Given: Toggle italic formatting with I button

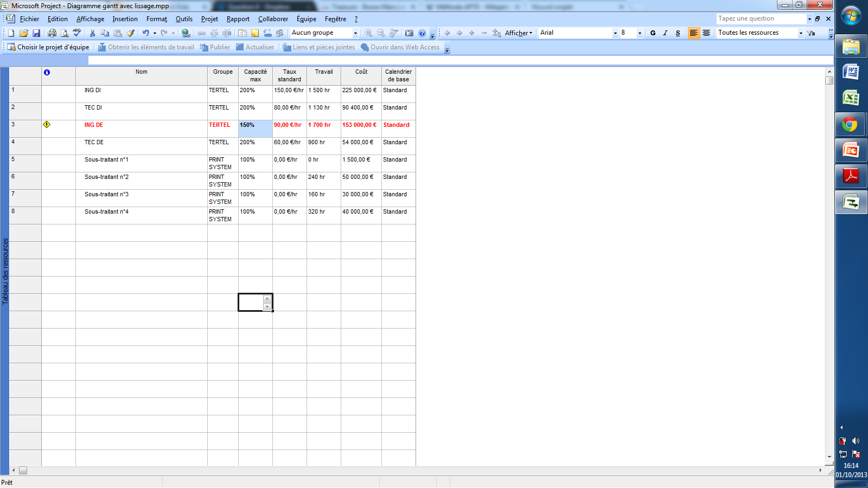Looking at the screenshot, I should click(665, 33).
